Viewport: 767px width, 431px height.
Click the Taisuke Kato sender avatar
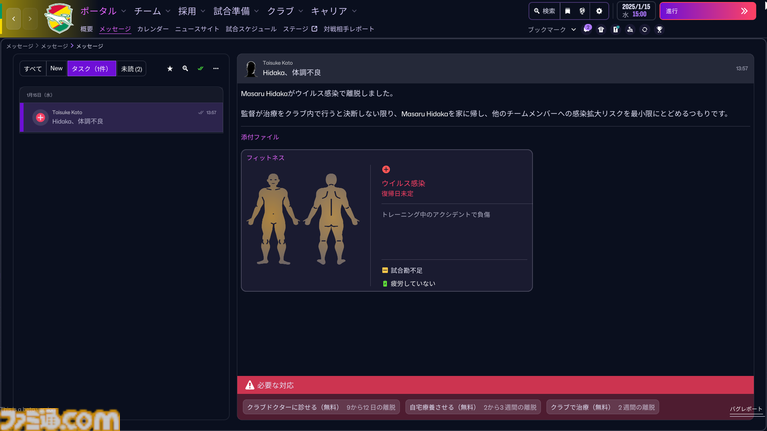click(251, 69)
